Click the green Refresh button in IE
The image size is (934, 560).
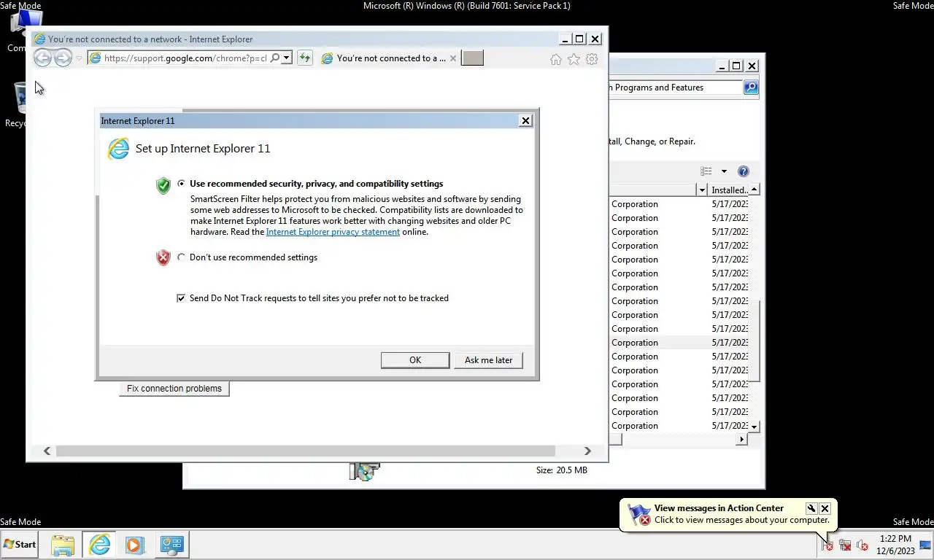coord(305,58)
